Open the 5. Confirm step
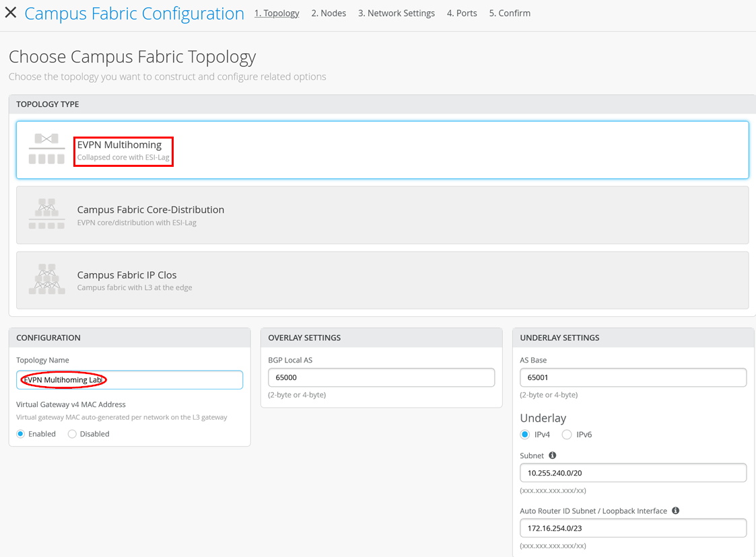 [510, 13]
